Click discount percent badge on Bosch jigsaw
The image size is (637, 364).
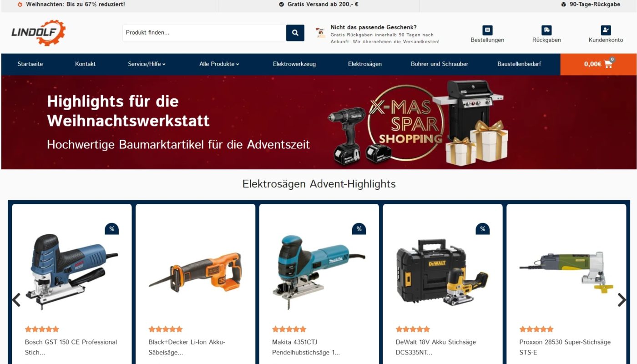pos(111,229)
